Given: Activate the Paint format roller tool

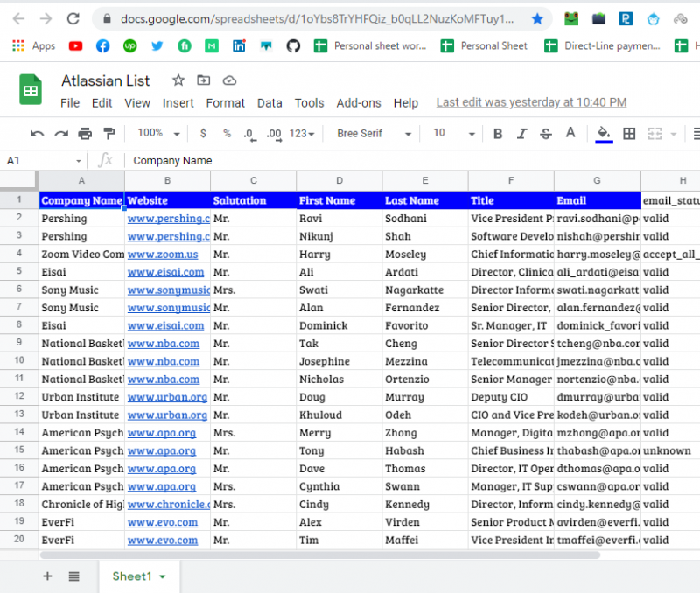Looking at the screenshot, I should (x=108, y=134).
